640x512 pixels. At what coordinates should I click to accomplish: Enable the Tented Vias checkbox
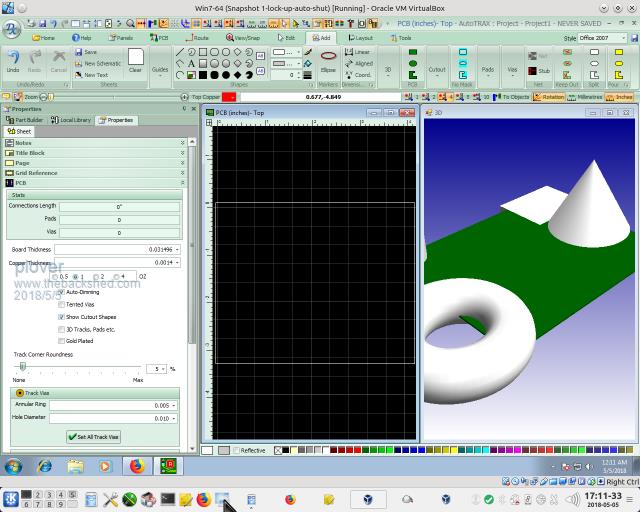point(63,304)
